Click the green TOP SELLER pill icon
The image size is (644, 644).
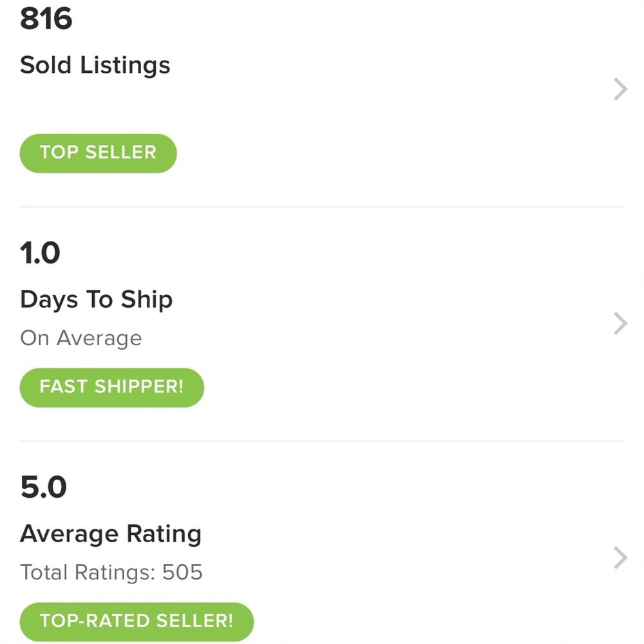pos(98,153)
